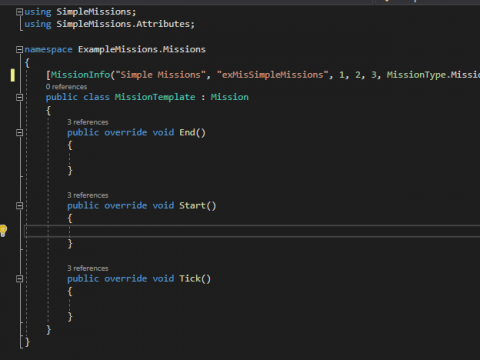Image resolution: width=480 pixels, height=360 pixels.
Task: Collapse the End() method block
Action: (x=19, y=133)
